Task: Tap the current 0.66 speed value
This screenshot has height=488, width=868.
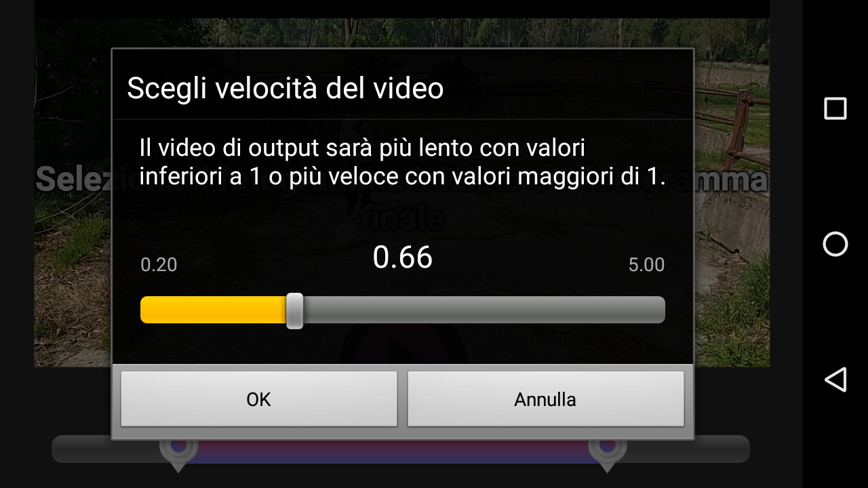Action: [403, 258]
